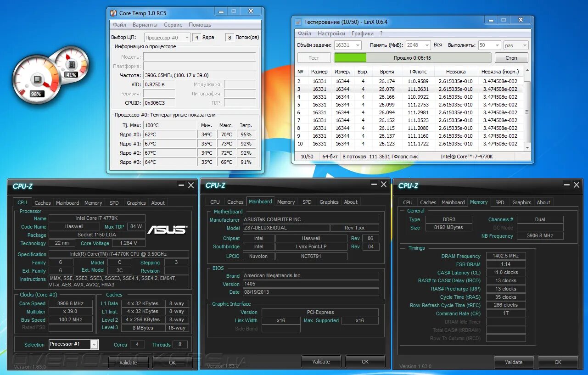
Task: Click the Core Temp title bar icon
Action: 113,13
